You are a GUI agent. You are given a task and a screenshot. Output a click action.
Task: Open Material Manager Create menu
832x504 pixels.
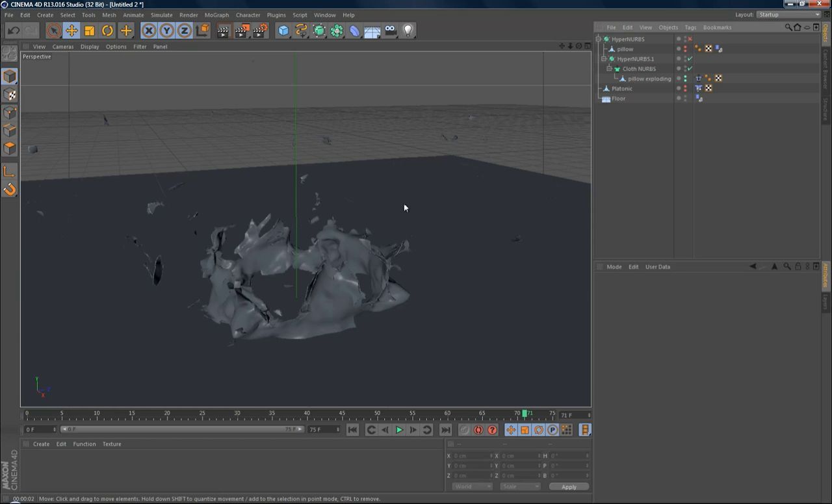(x=41, y=444)
